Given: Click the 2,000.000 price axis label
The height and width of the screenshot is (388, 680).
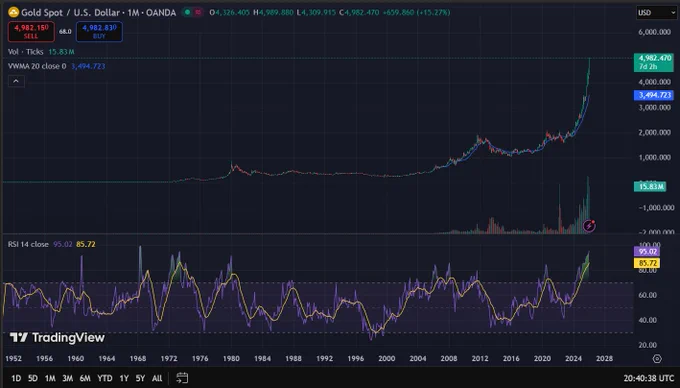Looking at the screenshot, I should point(654,132).
